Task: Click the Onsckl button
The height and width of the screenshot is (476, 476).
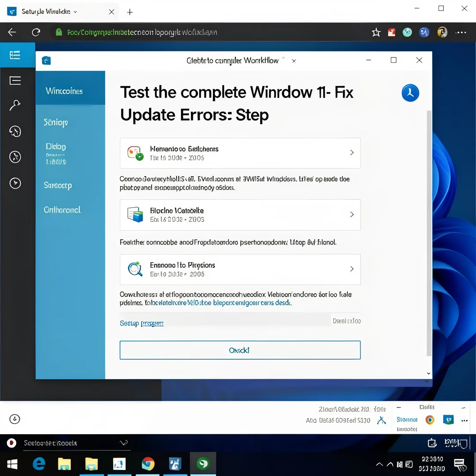Action: (240, 350)
